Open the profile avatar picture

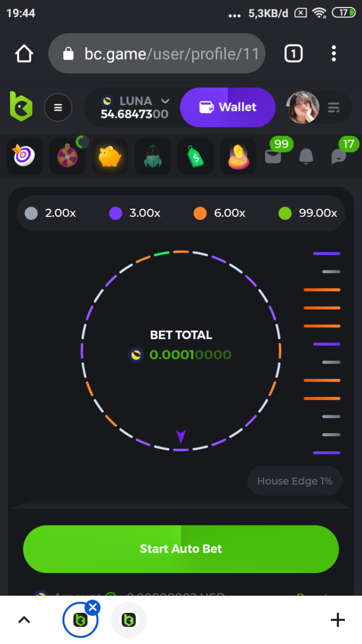pyautogui.click(x=302, y=107)
